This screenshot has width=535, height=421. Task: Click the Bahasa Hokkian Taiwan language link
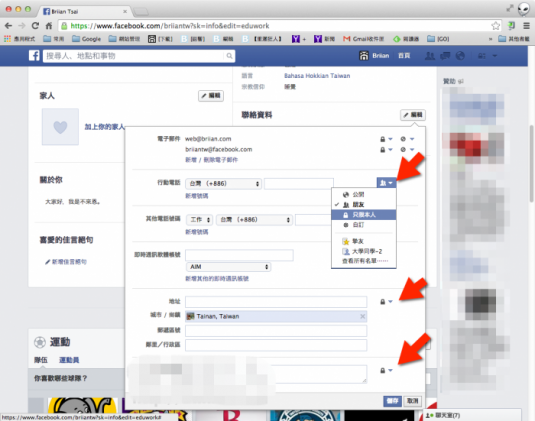[317, 76]
